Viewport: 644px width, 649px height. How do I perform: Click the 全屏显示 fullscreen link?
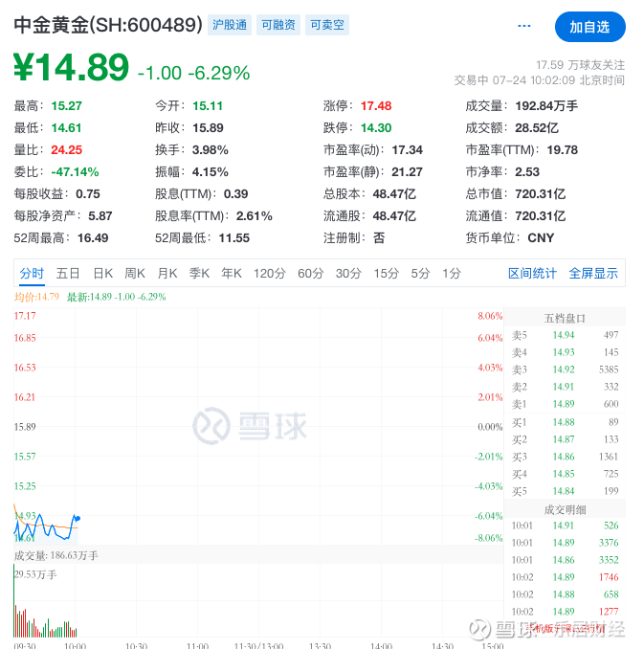(593, 274)
